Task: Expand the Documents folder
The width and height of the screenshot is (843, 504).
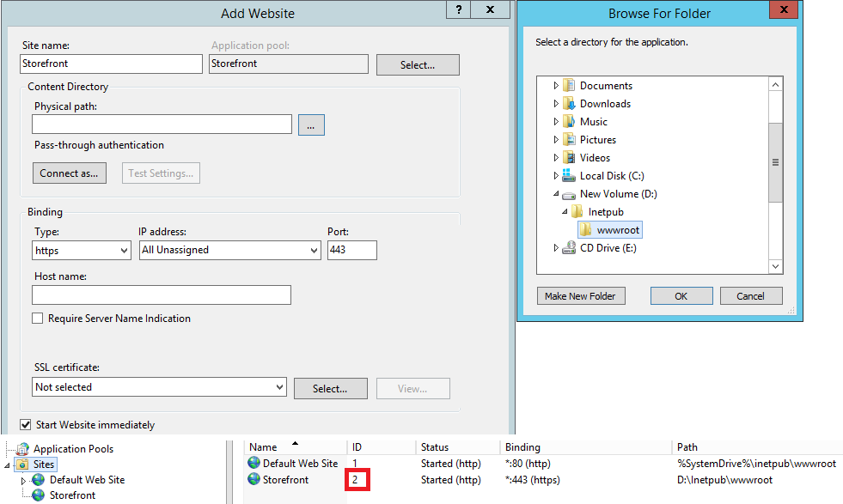Action: point(555,85)
